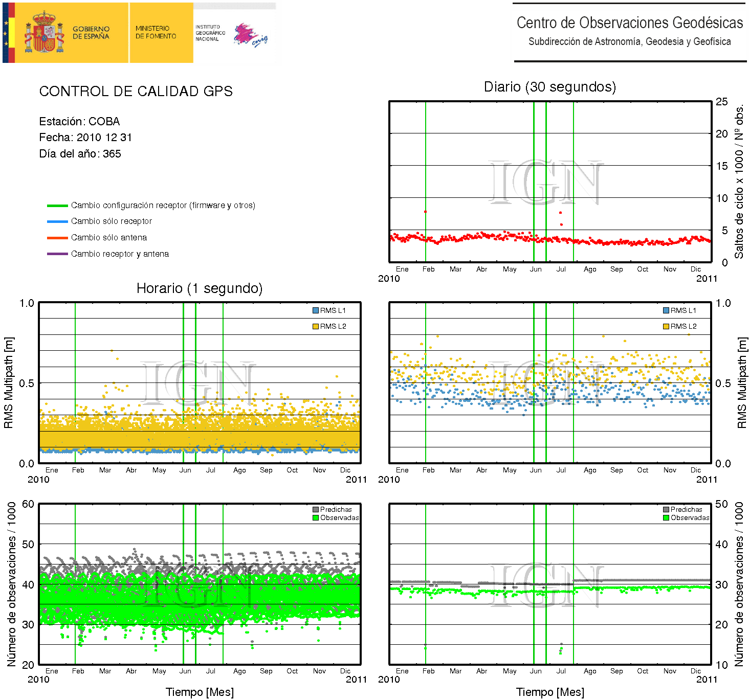Image resolution: width=749 pixels, height=700 pixels.
Task: Click the orange 'Cambio sólo antena' legend line
Action: 57,238
